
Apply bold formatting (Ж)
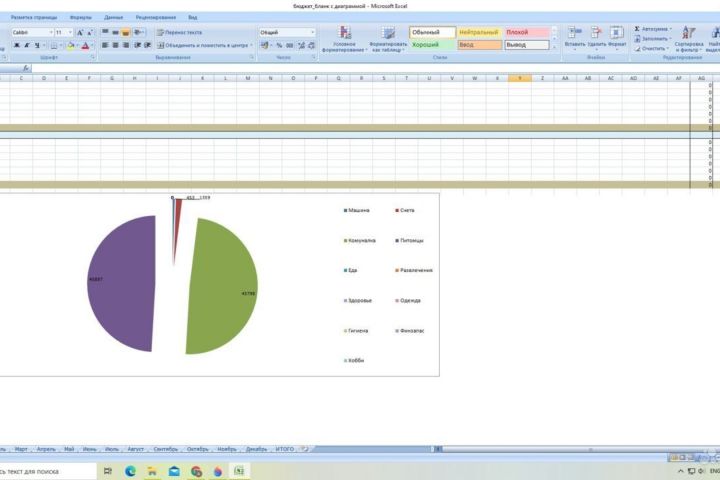[x=17, y=45]
